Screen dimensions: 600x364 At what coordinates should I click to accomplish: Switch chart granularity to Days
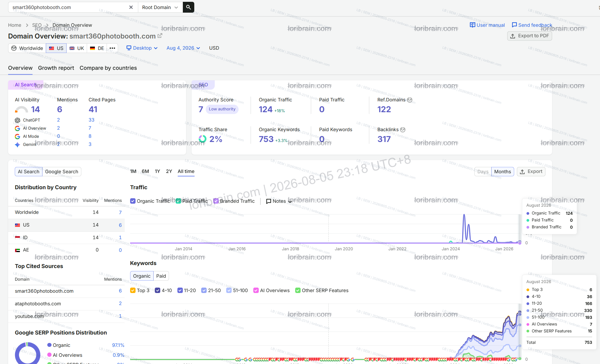[x=483, y=172]
